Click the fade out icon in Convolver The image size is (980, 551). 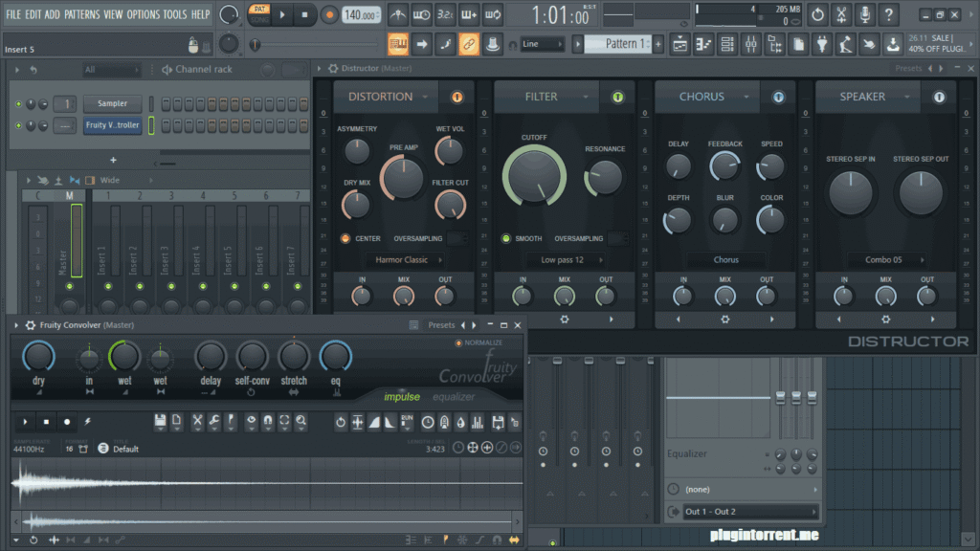pos(390,422)
